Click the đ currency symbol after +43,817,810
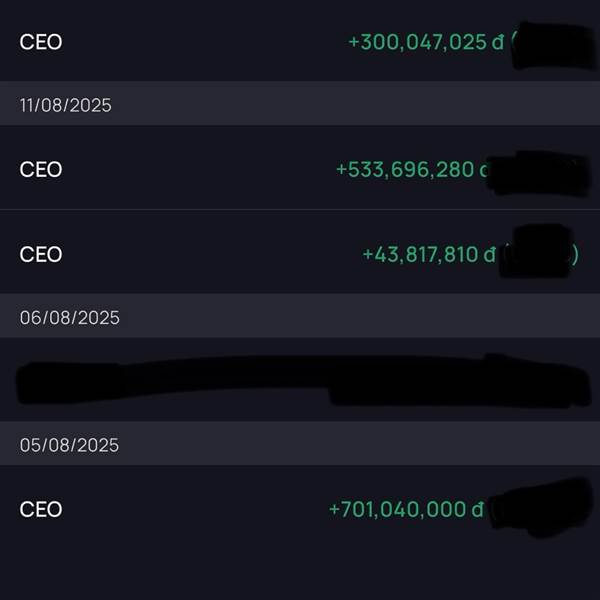This screenshot has width=600, height=600. coord(489,254)
